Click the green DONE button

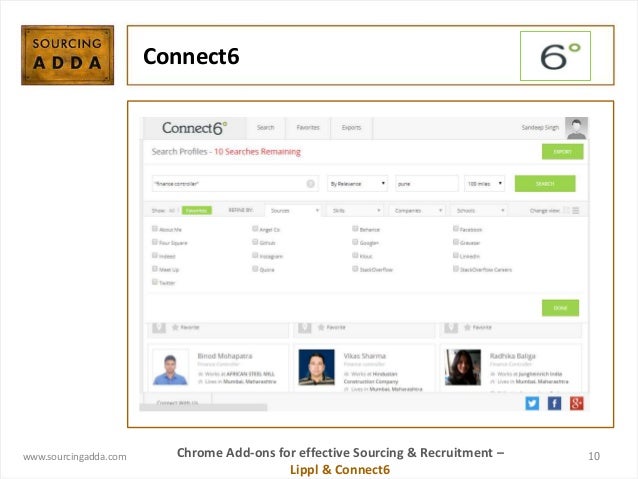click(x=560, y=308)
